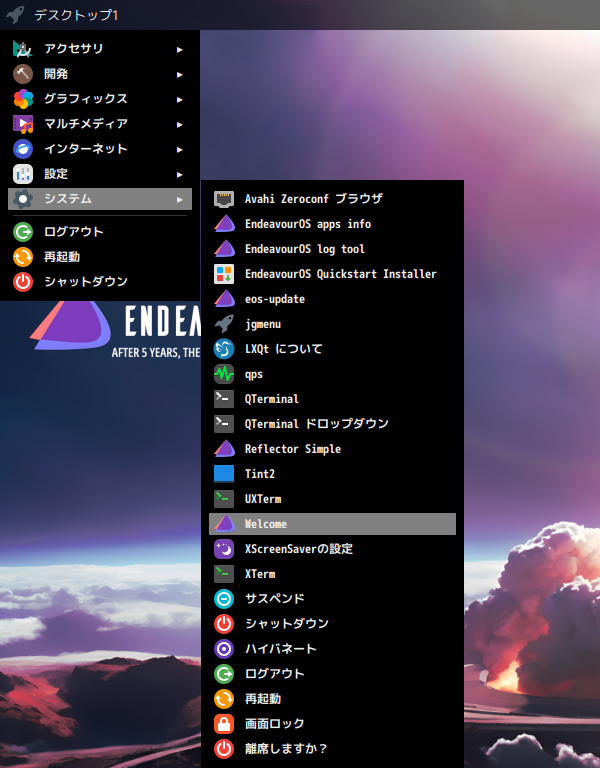Select jgmenu entry in the submenu

332,324
